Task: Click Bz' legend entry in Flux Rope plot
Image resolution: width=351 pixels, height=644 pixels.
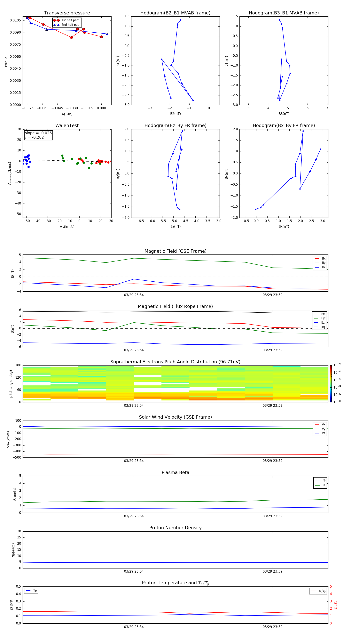Action: pos(320,323)
